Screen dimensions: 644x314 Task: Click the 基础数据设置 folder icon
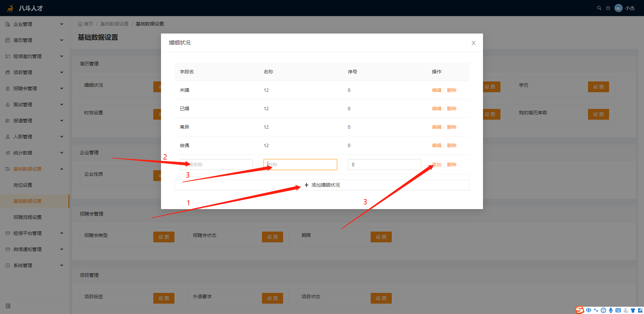tap(8, 169)
